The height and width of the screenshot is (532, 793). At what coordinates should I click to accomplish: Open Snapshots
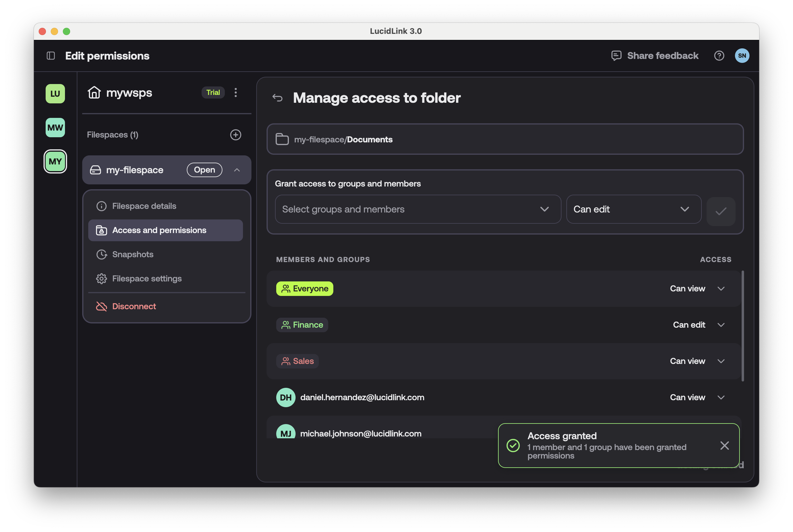coord(166,255)
